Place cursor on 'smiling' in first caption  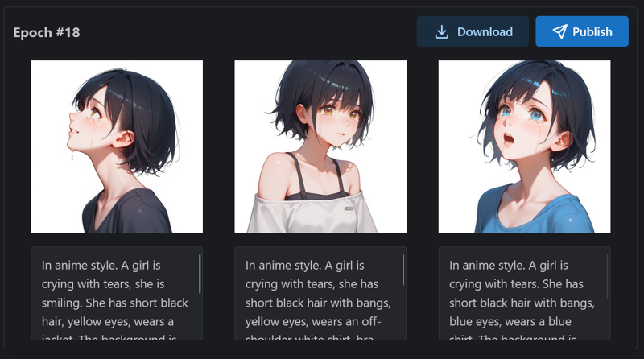click(x=61, y=303)
